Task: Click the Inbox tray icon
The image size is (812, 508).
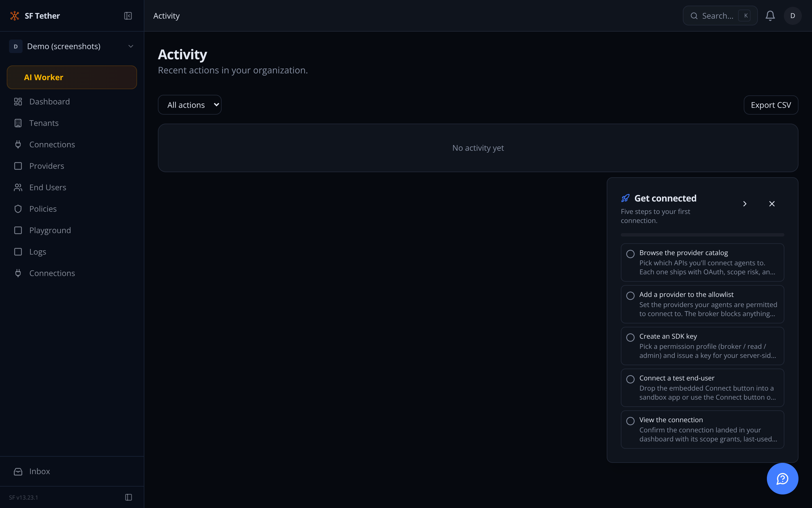Action: pyautogui.click(x=18, y=471)
